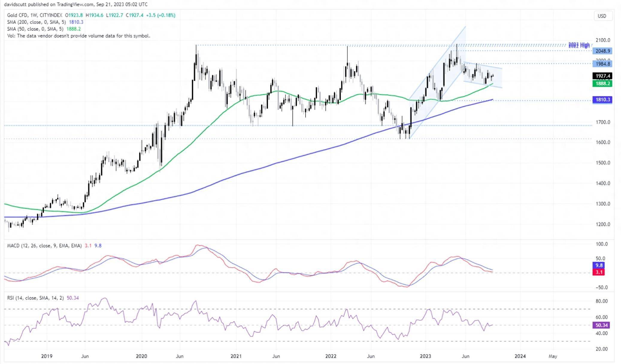Viewport: 621px width, 364px height.
Task: Click the red 3.1 MACD signal tag
Action: [x=599, y=272]
